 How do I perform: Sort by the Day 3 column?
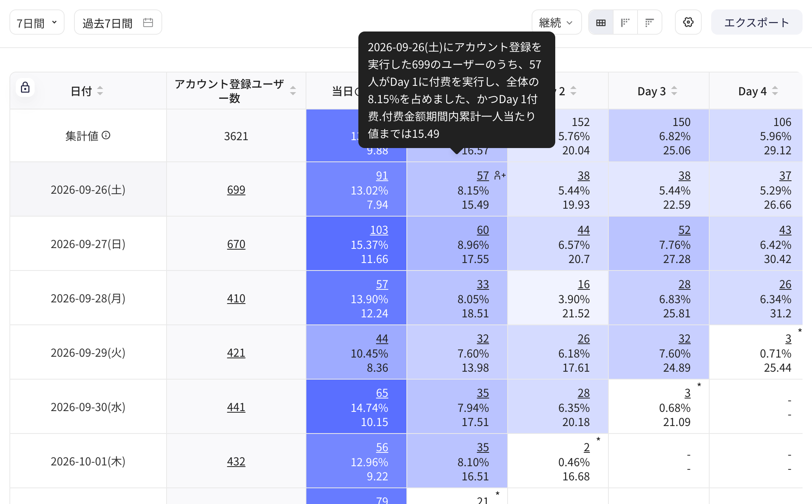pos(674,91)
